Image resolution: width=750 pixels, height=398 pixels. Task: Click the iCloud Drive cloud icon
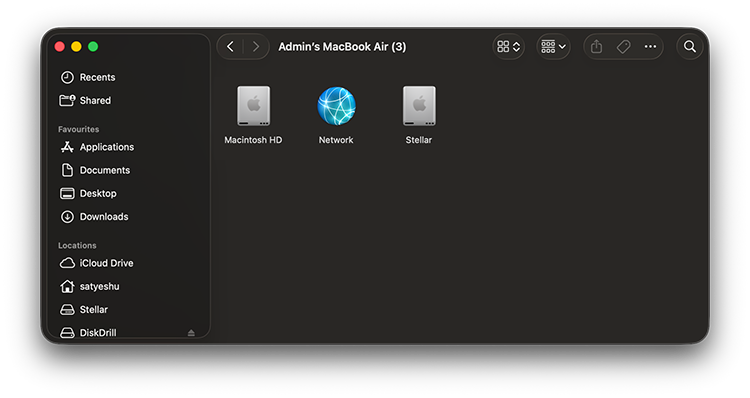coord(67,263)
